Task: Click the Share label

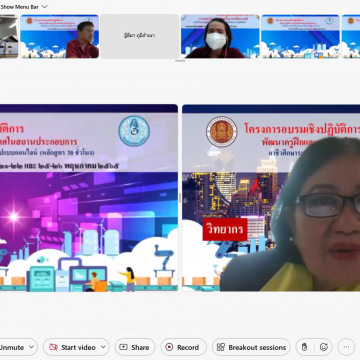Action: tap(140, 347)
